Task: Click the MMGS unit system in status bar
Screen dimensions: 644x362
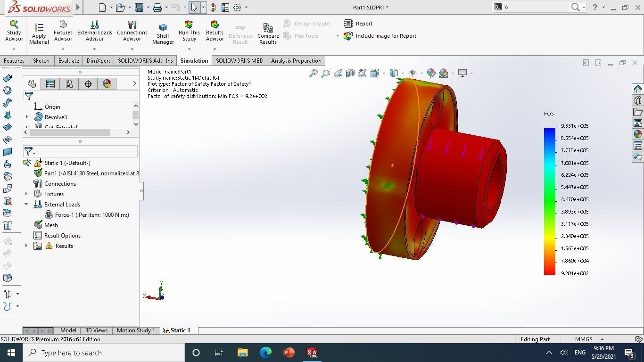Action: [584, 339]
